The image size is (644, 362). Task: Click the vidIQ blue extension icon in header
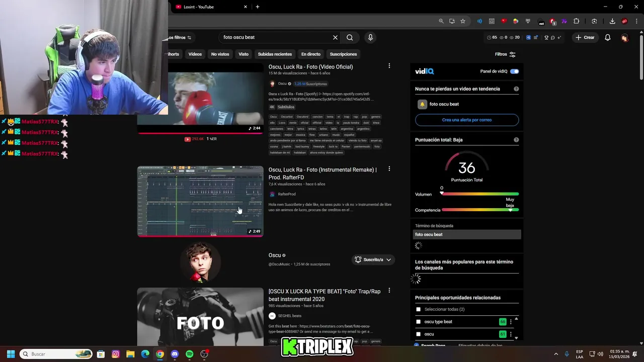pyautogui.click(x=529, y=38)
